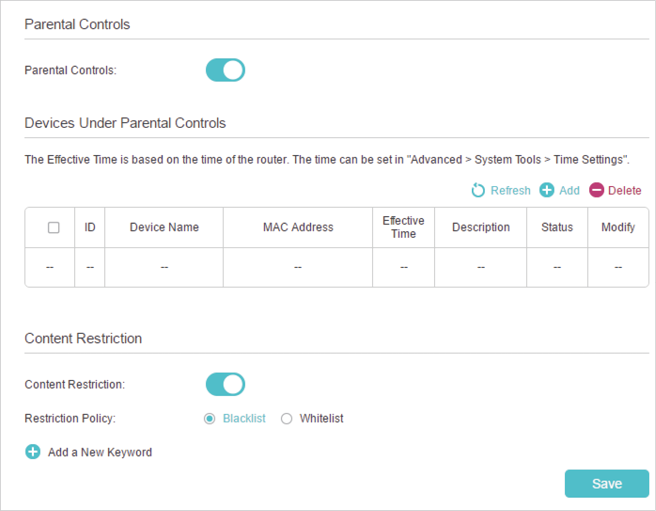Click the Description column header

[x=481, y=227]
